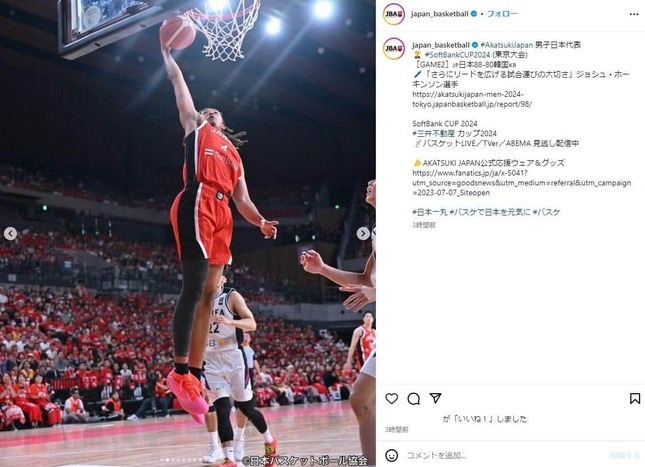Save post with bookmark icon
645x467 pixels.
coord(635,398)
